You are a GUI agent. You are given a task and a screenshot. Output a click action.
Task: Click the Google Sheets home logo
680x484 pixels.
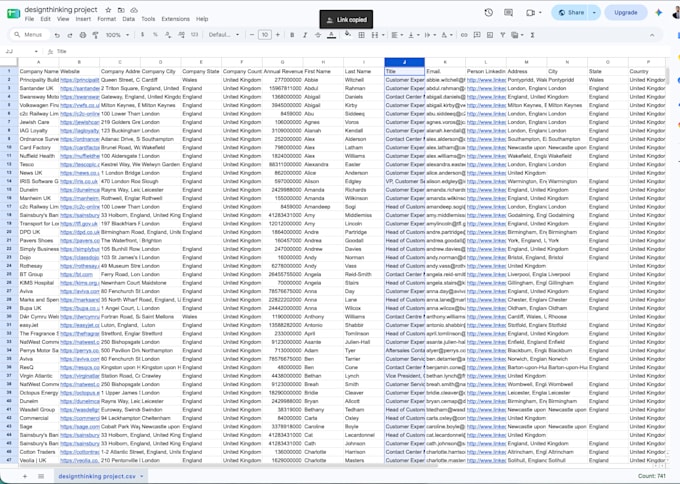pos(13,13)
